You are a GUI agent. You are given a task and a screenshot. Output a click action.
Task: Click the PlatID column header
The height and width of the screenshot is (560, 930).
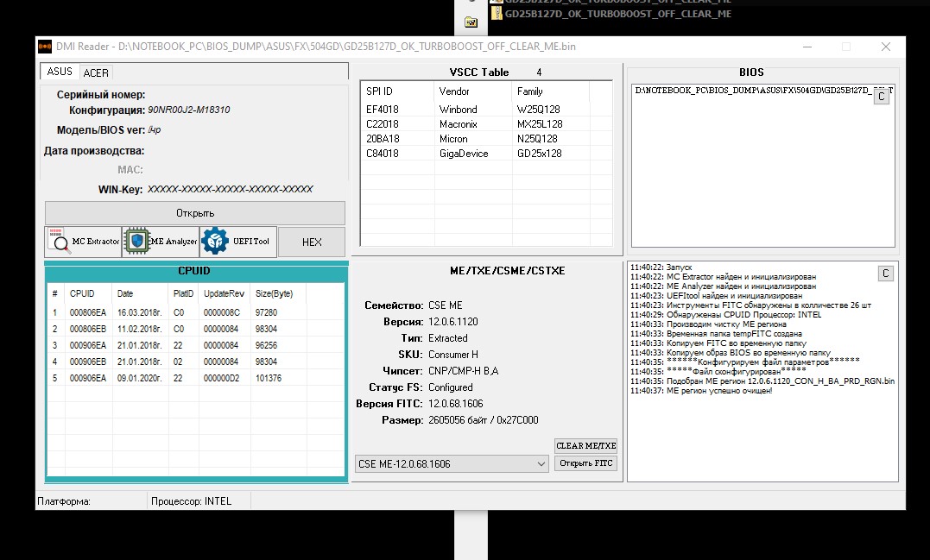point(183,294)
